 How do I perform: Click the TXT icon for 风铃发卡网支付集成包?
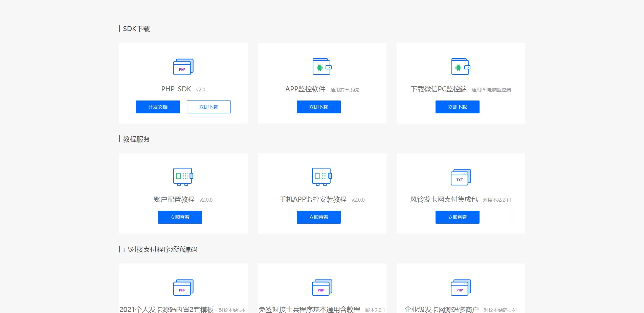(461, 177)
